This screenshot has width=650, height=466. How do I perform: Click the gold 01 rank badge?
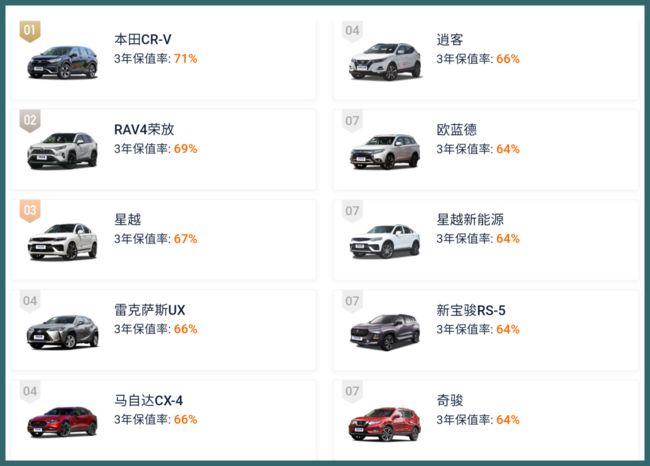point(30,31)
